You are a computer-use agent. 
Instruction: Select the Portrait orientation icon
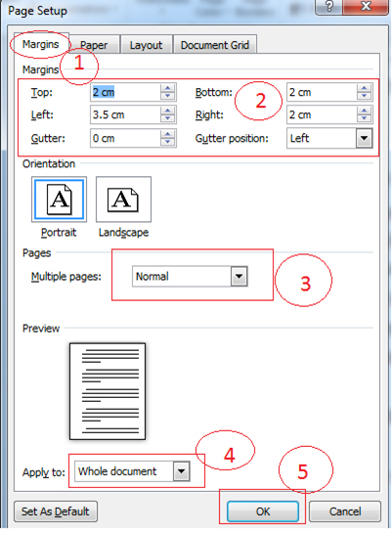pyautogui.click(x=59, y=200)
